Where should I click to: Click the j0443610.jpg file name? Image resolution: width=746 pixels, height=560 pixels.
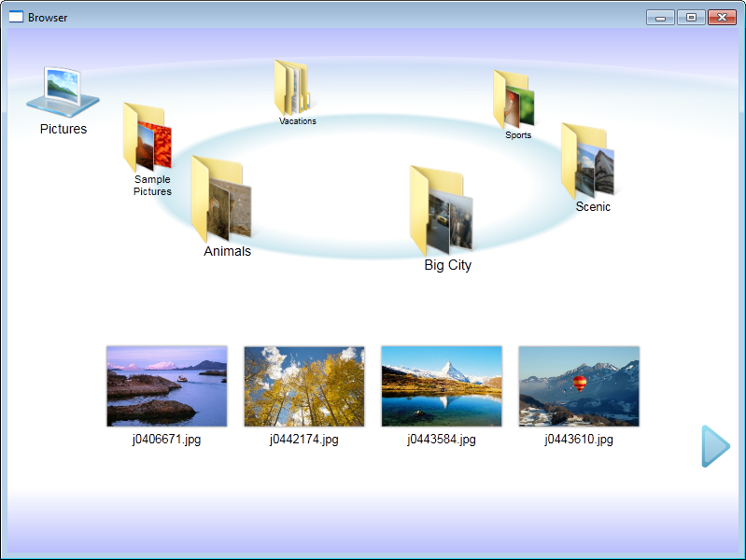point(579,440)
